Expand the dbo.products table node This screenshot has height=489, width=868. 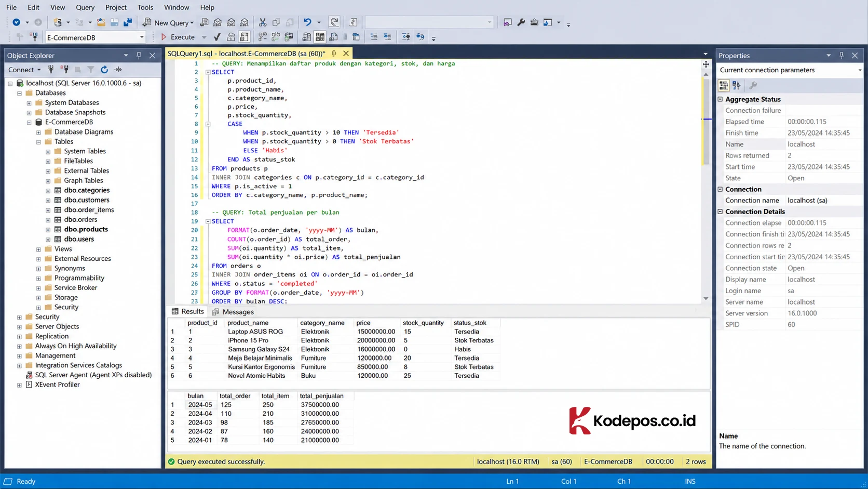[48, 229]
